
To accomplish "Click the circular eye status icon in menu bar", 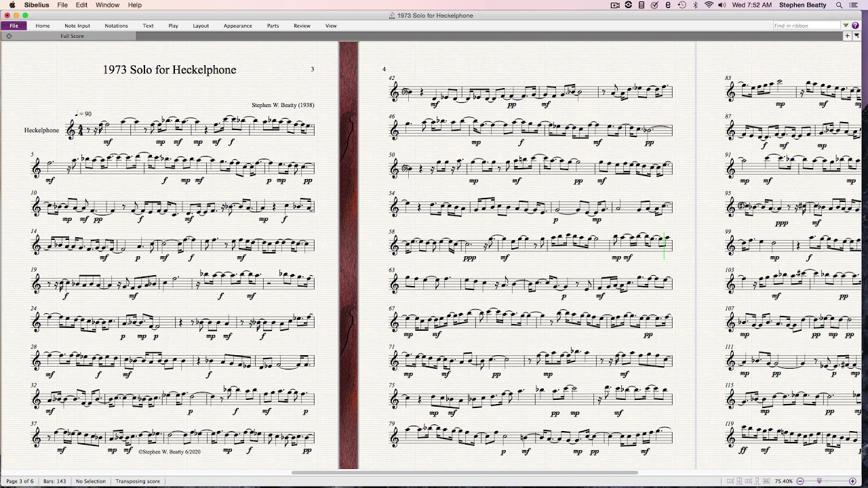I will click(629, 5).
